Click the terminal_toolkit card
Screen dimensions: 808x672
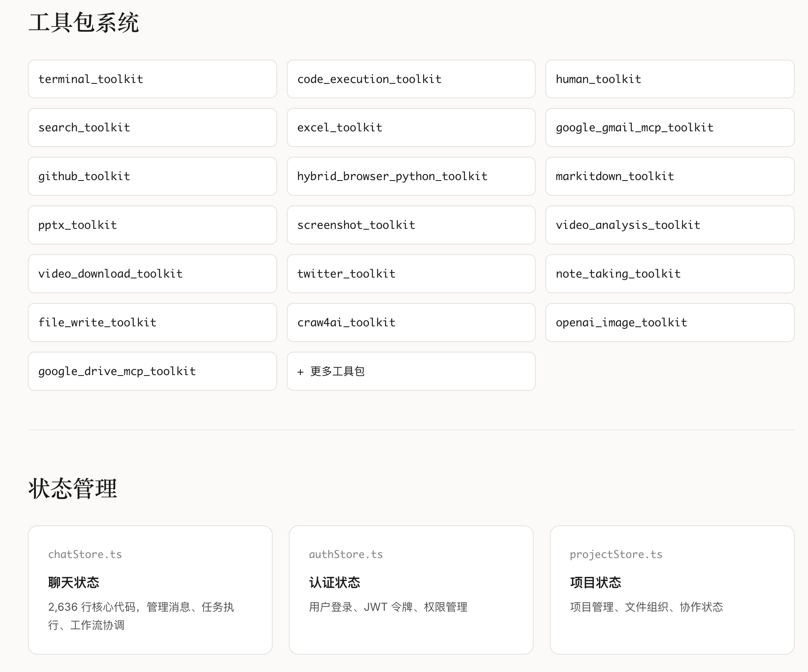click(152, 79)
